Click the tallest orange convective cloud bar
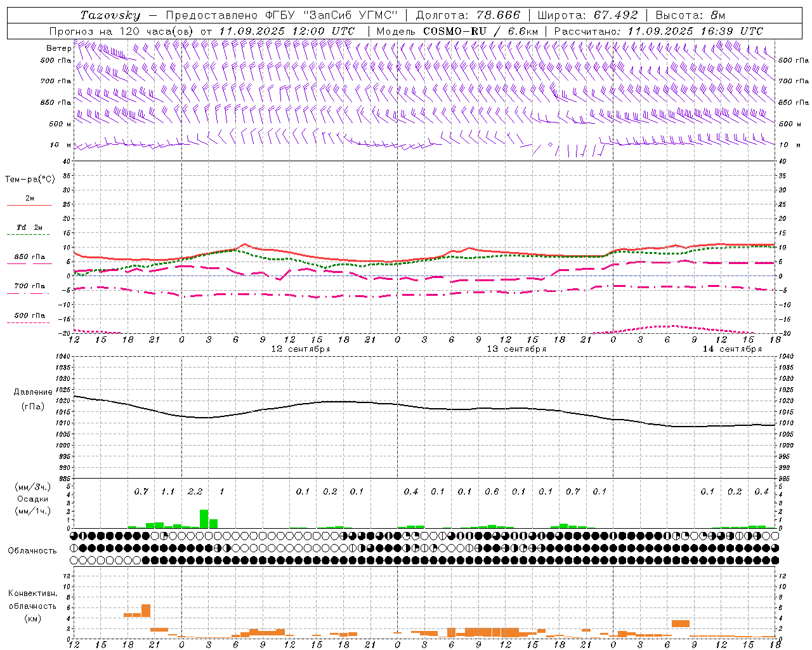812x650 pixels. coord(146,611)
